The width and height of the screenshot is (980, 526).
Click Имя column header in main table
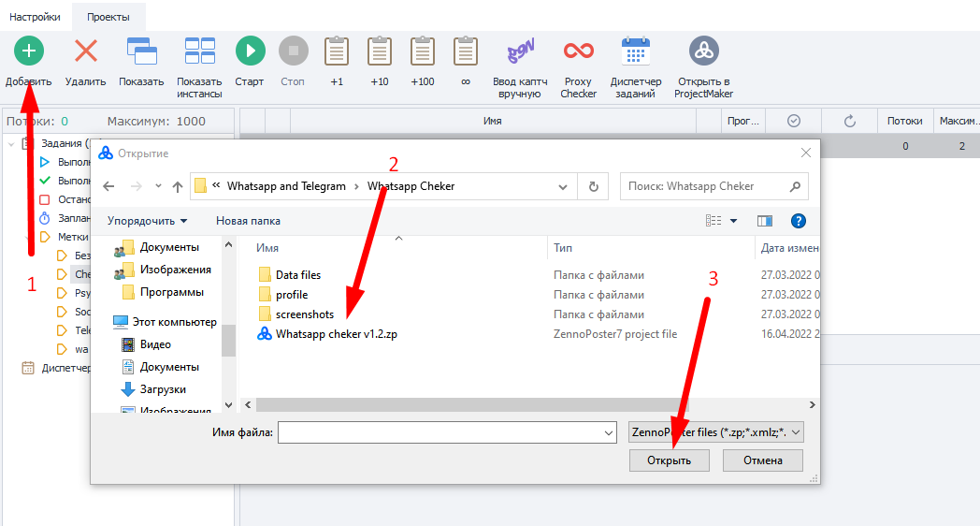[x=493, y=122]
